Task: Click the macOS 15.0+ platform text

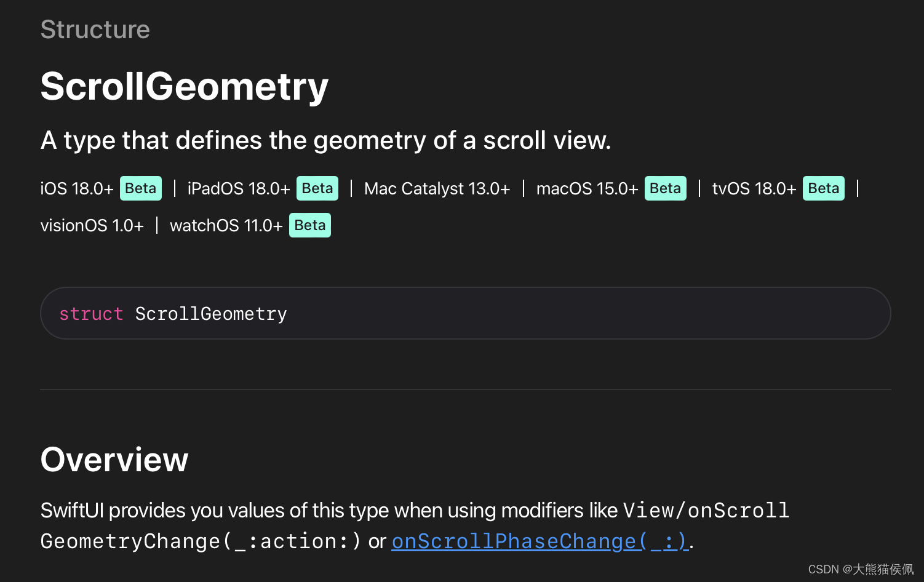Action: (x=587, y=188)
